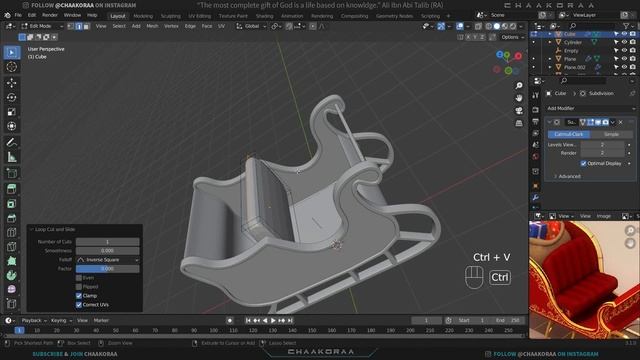Open the Modifiers wrench properties tab
The image size is (640, 360).
(x=536, y=198)
